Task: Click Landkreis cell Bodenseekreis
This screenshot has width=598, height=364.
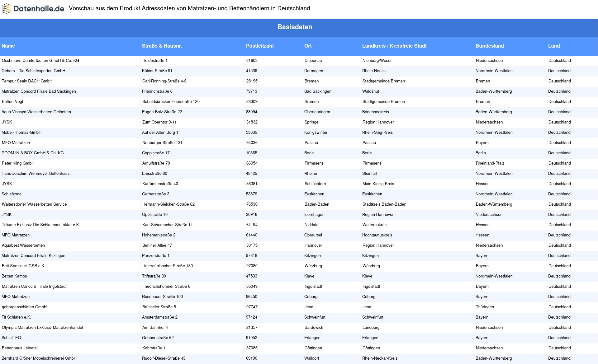Action: [376, 112]
